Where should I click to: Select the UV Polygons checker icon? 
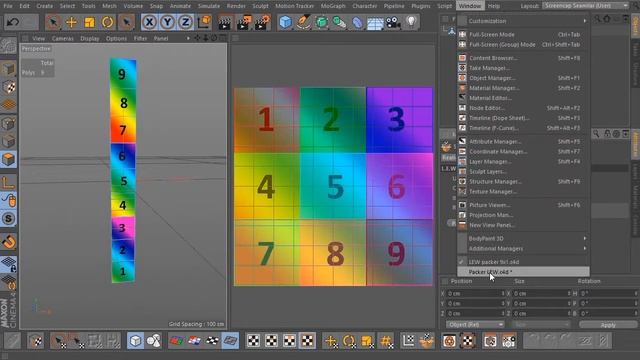coord(307,340)
